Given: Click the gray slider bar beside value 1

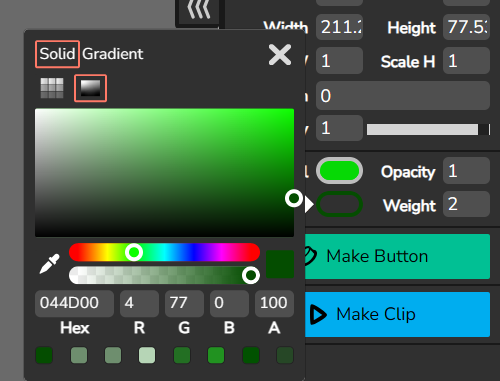Looking at the screenshot, I should coord(428,129).
